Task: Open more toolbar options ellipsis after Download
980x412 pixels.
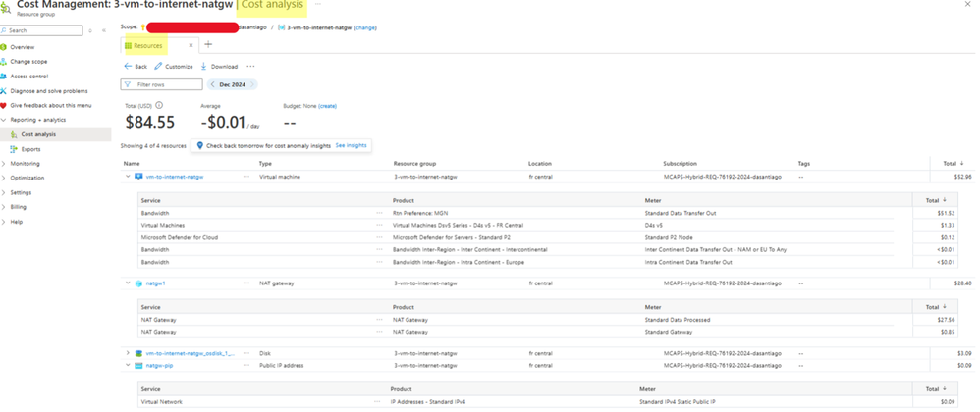Action: 250,66
